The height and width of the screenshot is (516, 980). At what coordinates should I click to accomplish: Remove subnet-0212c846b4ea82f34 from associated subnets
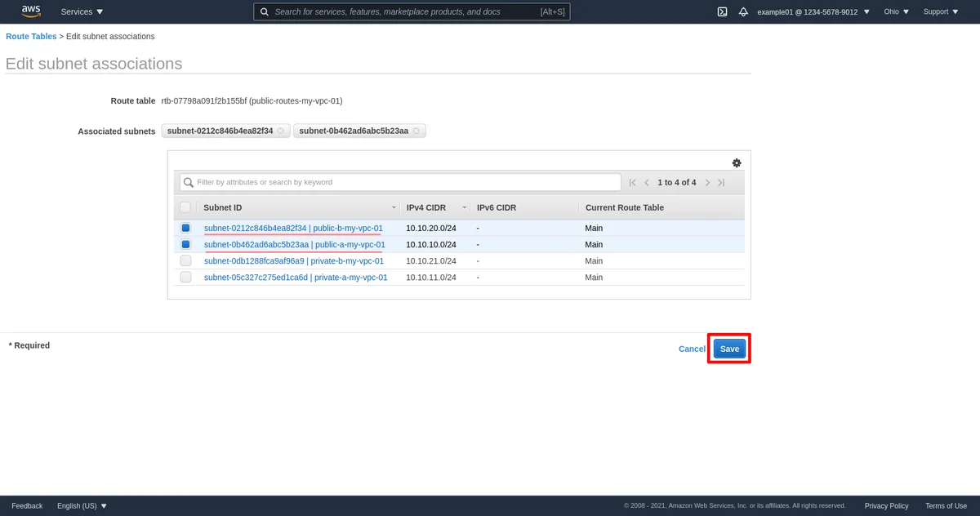pyautogui.click(x=281, y=131)
